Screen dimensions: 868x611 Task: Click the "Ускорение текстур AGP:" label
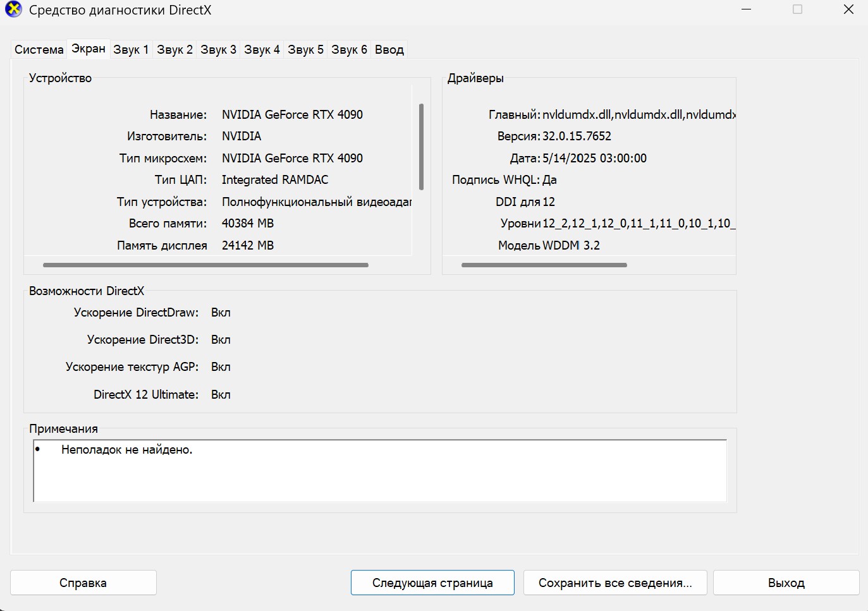pyautogui.click(x=132, y=366)
